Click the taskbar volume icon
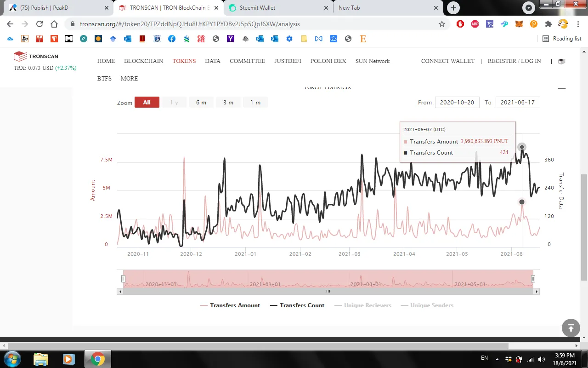 pos(542,359)
